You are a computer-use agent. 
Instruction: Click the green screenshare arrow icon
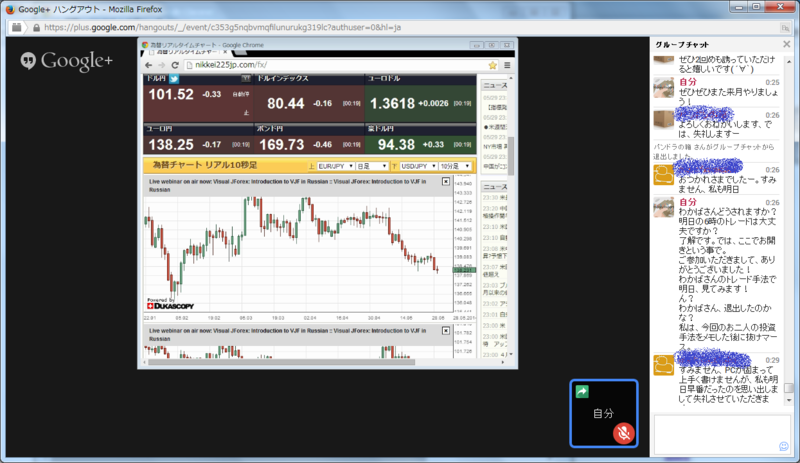tap(582, 392)
